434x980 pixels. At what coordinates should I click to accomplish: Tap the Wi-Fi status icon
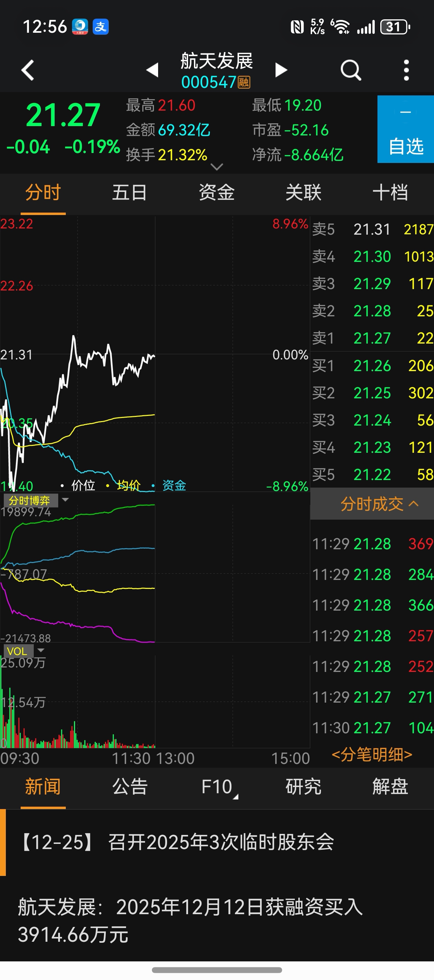click(340, 27)
